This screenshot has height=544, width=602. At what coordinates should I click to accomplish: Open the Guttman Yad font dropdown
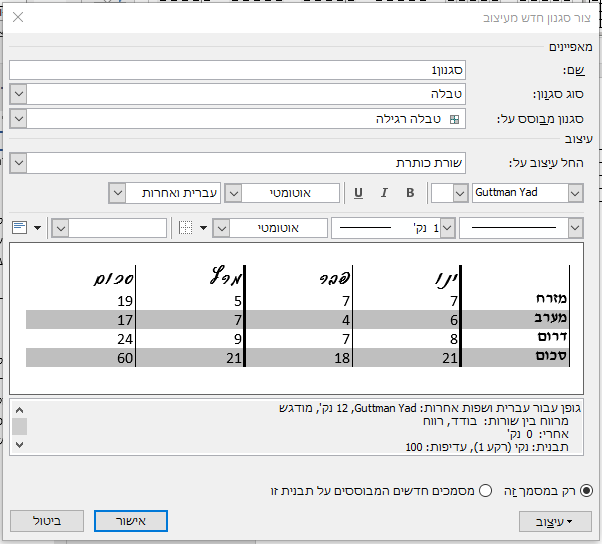575,193
